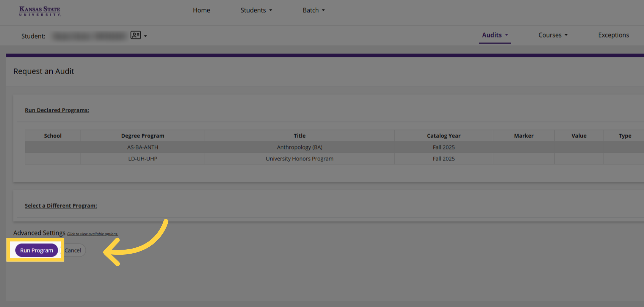Image resolution: width=644 pixels, height=307 pixels.
Task: Open the Students dropdown menu
Action: (256, 10)
